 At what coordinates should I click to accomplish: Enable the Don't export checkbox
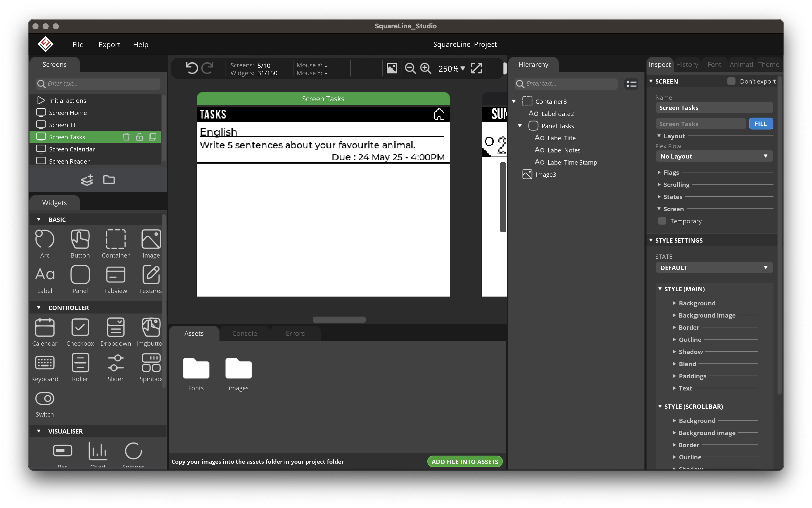(731, 81)
